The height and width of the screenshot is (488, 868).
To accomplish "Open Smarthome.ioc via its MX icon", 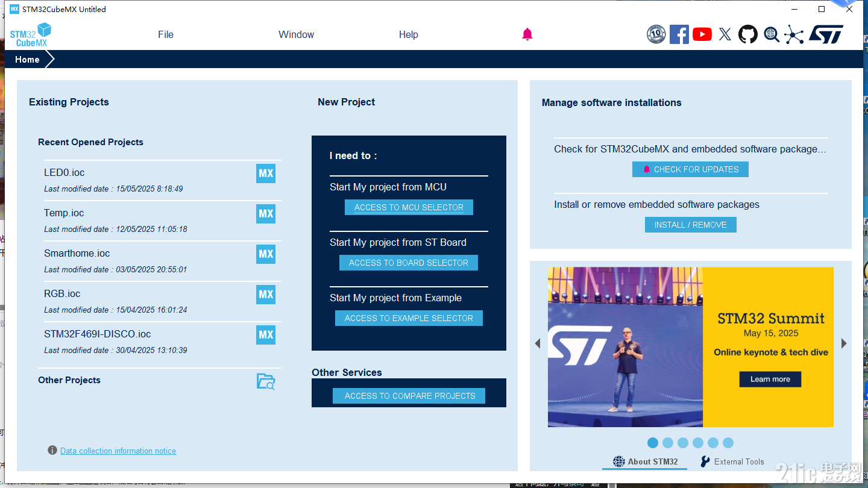I will [266, 254].
